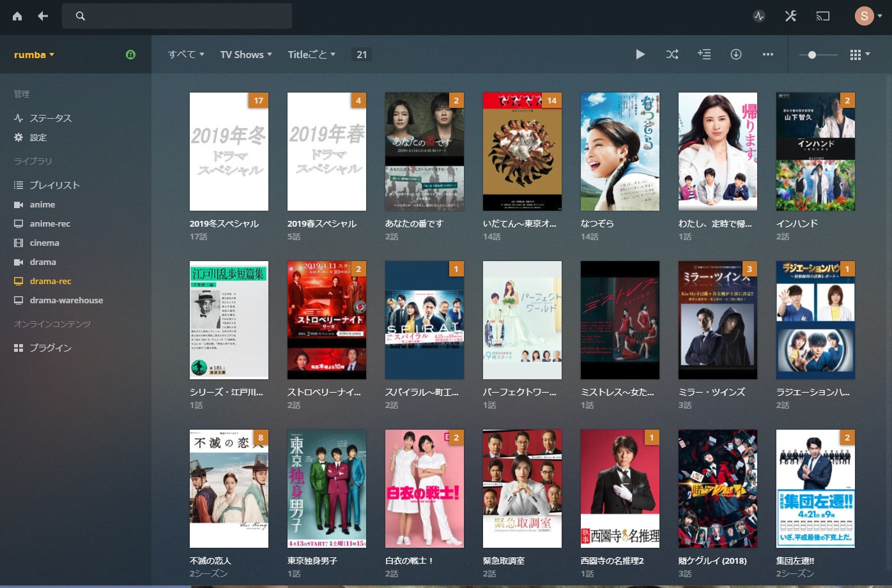The image size is (892, 588).
Task: Open 設定 in sidebar
Action: pos(38,137)
